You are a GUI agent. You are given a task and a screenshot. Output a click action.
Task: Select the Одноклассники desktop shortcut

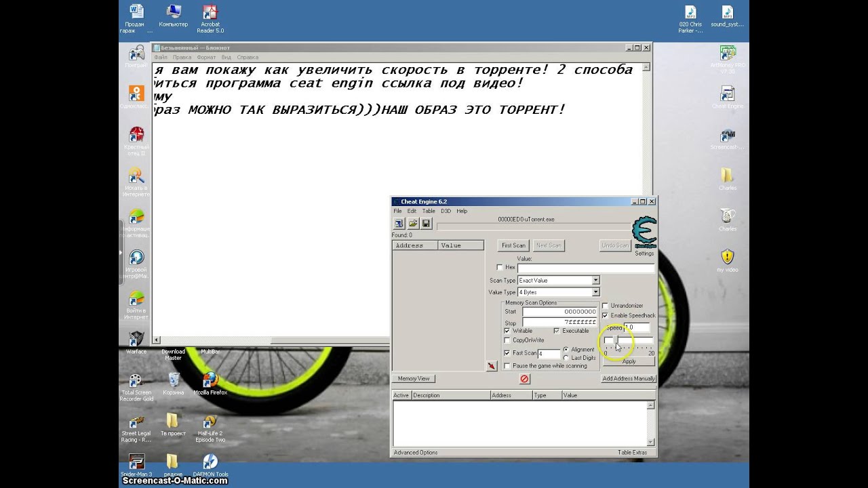136,94
